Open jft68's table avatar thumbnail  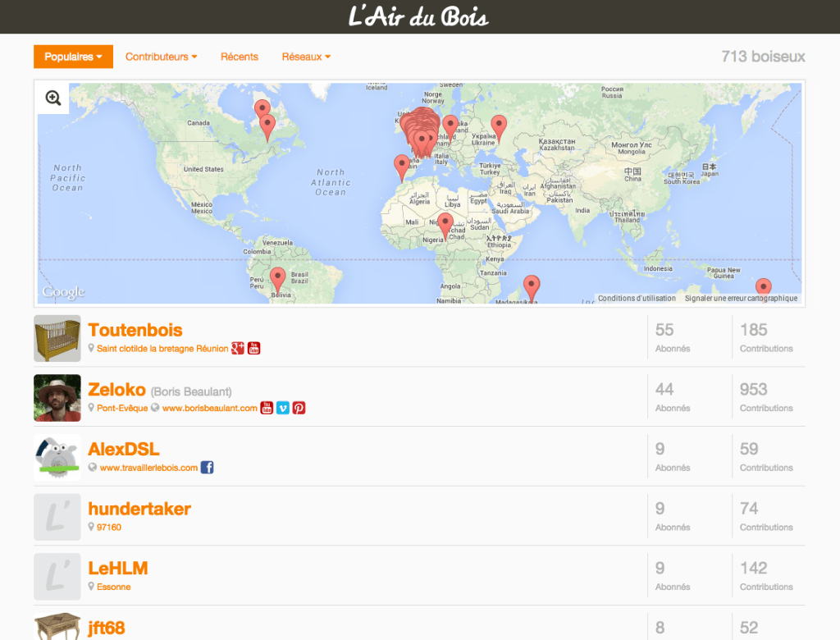[57, 626]
